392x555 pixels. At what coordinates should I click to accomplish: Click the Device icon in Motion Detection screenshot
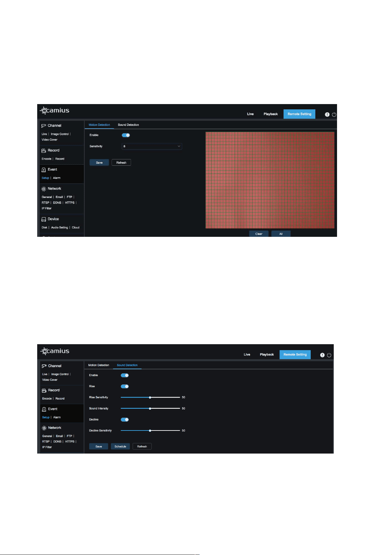tap(43, 219)
